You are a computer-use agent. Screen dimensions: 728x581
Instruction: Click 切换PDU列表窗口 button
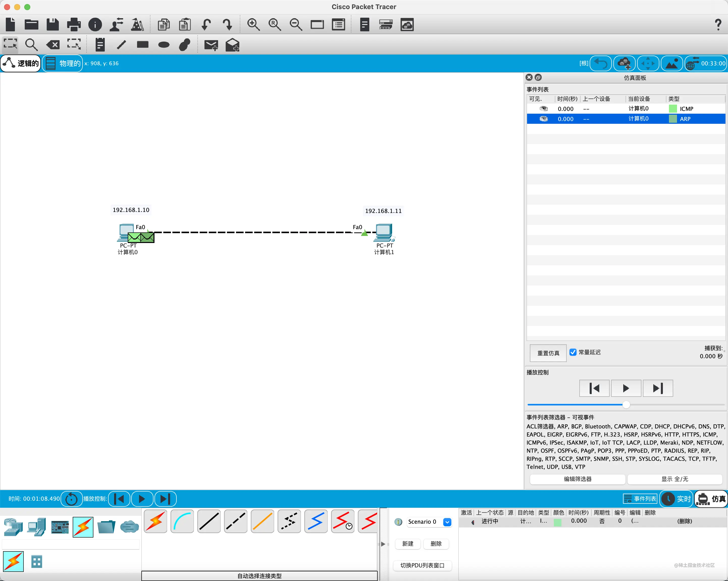coord(422,565)
